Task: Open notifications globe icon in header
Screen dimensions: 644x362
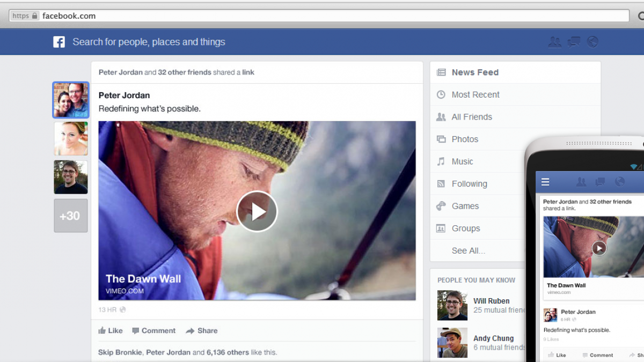Action: pyautogui.click(x=592, y=42)
